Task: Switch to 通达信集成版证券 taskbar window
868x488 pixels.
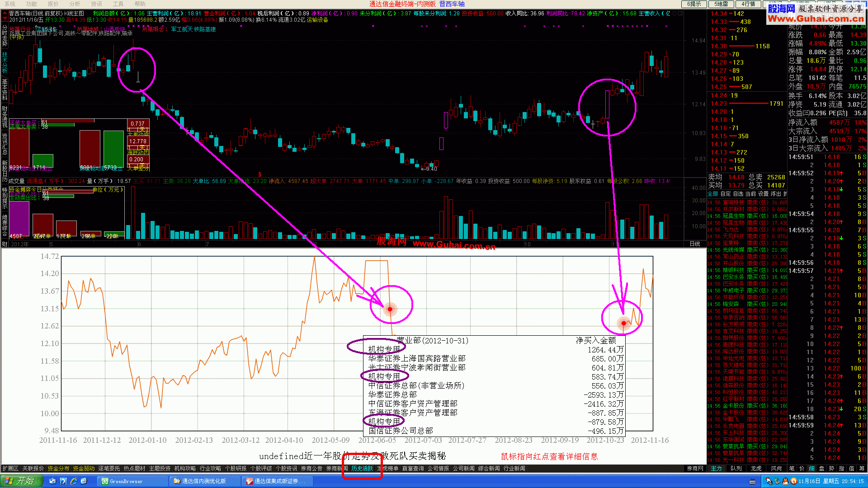Action: [x=277, y=481]
